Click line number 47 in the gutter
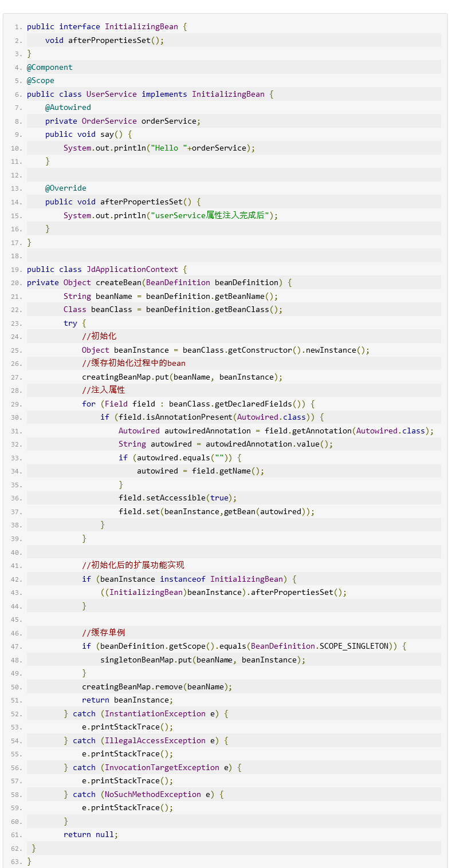452x868 pixels. click(17, 646)
